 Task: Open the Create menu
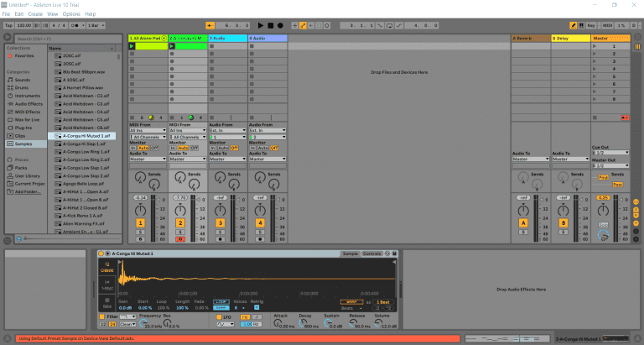coord(35,14)
